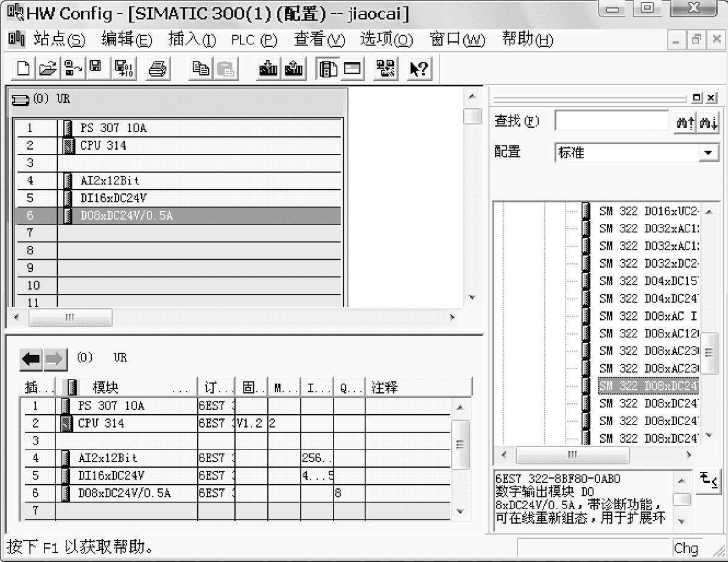Click catalog tree horizontal scrollbar thumb
The image size is (728, 562).
point(572,455)
